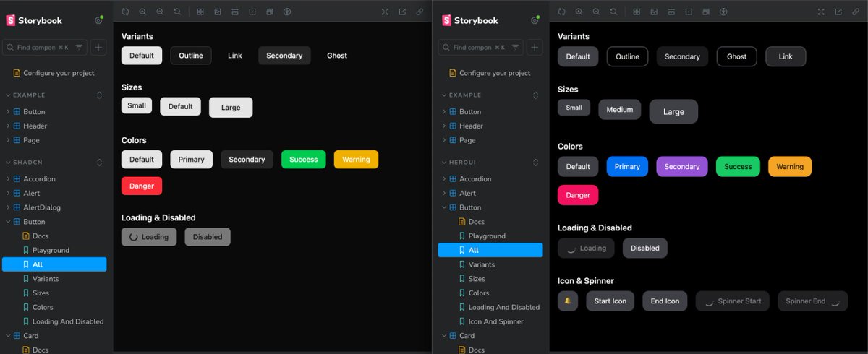
Task: Open the search filter icon in shadcn Storybook
Action: tap(79, 47)
